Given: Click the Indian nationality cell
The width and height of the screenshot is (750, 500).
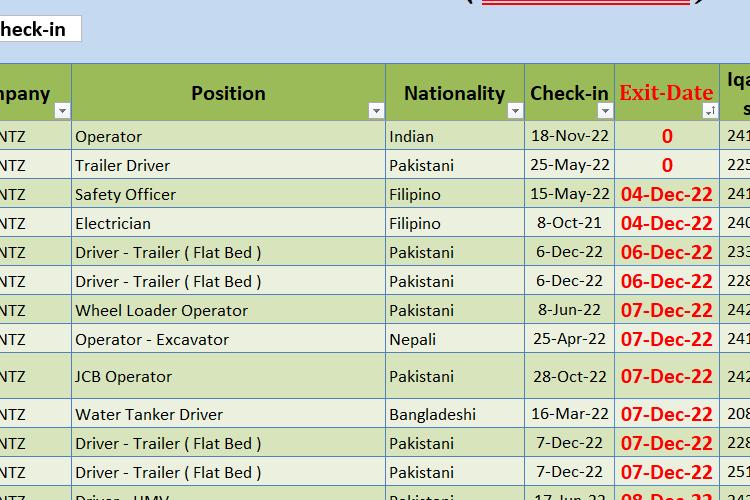Looking at the screenshot, I should (x=454, y=136).
